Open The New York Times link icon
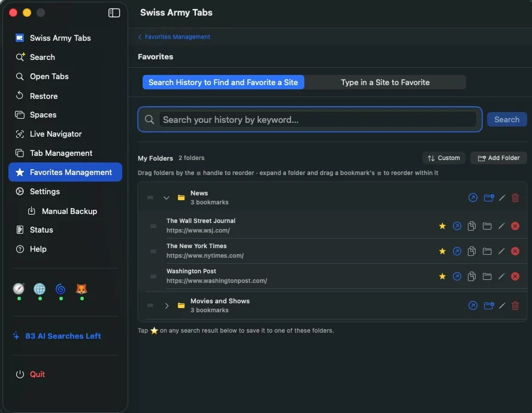 [x=457, y=251]
